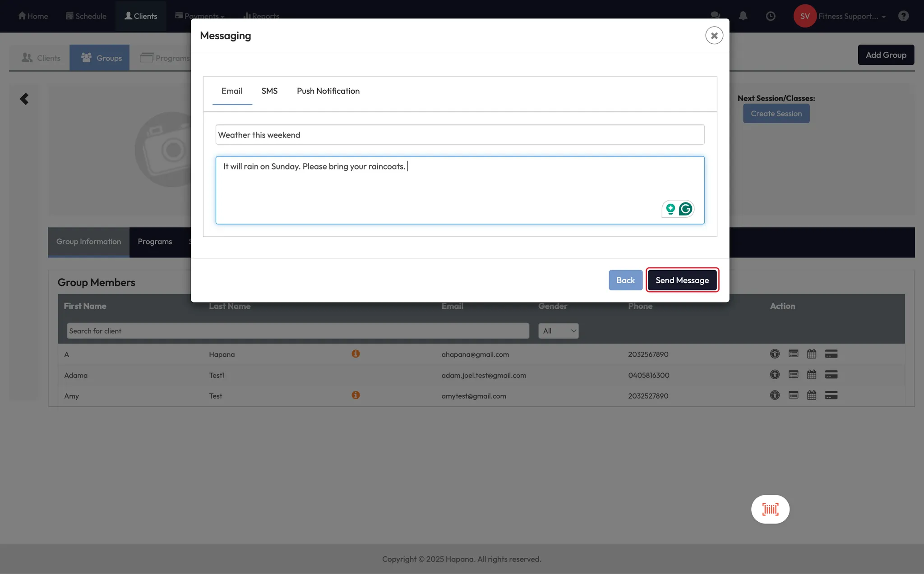This screenshot has height=574, width=924.
Task: Click the Weather this weekend subject field
Action: pyautogui.click(x=460, y=135)
